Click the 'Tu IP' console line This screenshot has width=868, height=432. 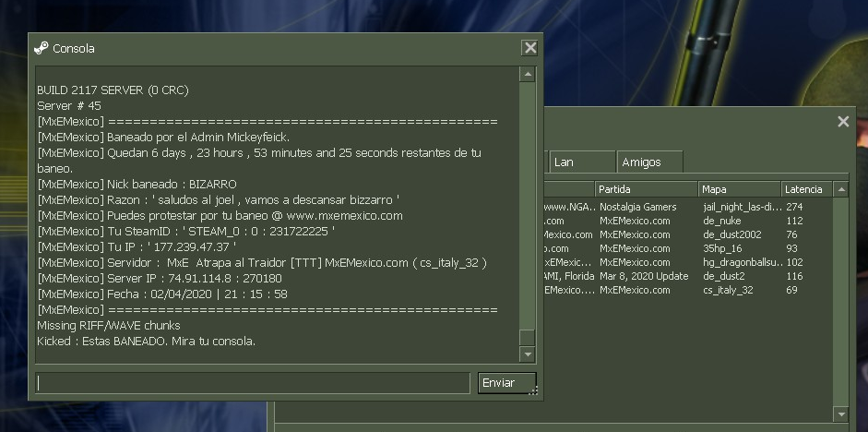pyautogui.click(x=137, y=247)
